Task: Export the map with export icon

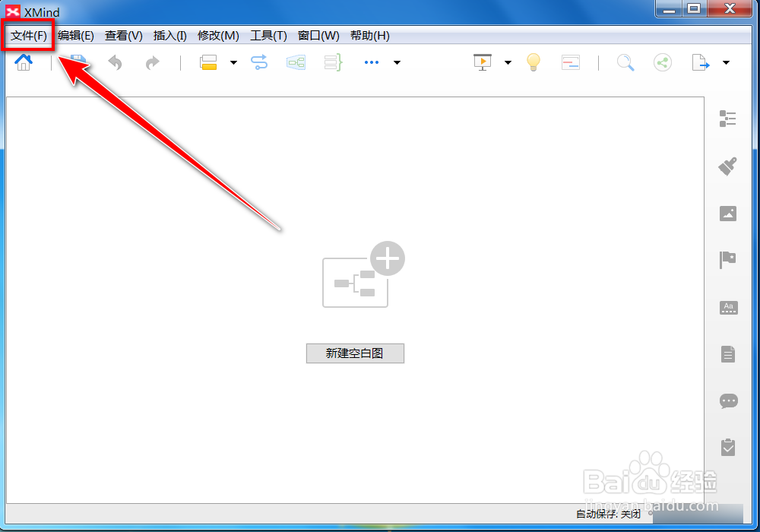Action: pos(701,62)
